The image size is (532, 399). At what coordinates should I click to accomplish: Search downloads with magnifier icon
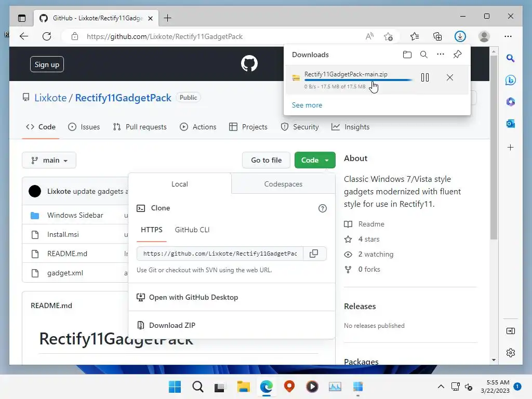coord(424,55)
